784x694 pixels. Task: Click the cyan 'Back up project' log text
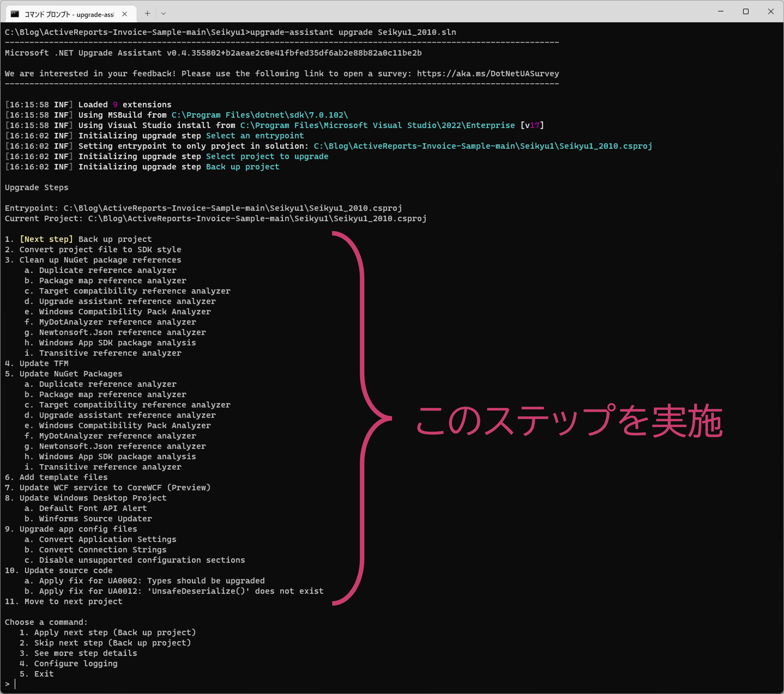[x=242, y=167]
